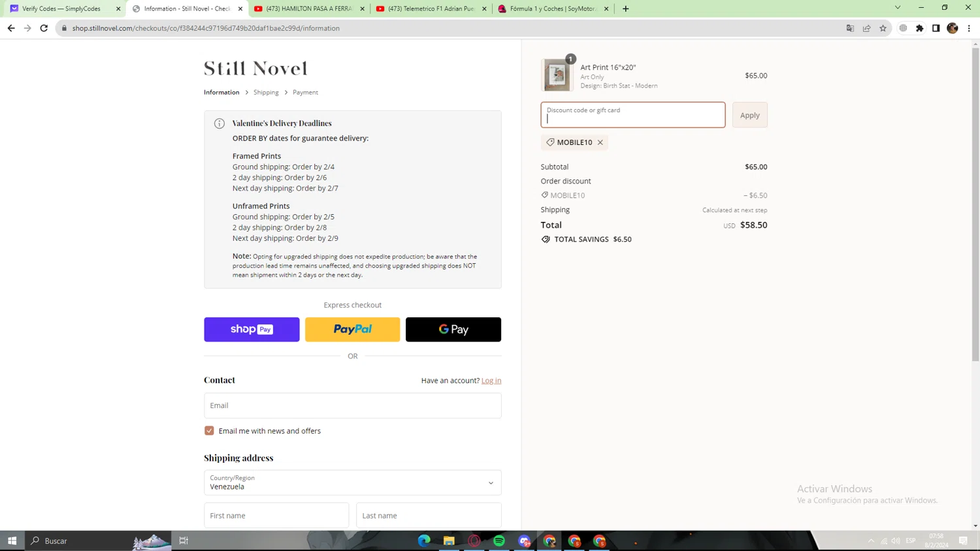Check out with Google Pay

pyautogui.click(x=453, y=330)
